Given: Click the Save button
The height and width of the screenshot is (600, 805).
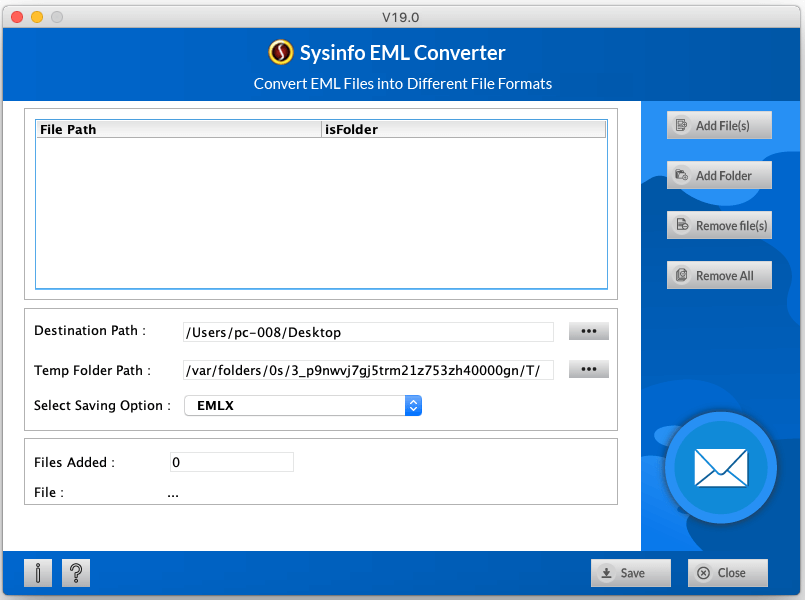Looking at the screenshot, I should [631, 573].
